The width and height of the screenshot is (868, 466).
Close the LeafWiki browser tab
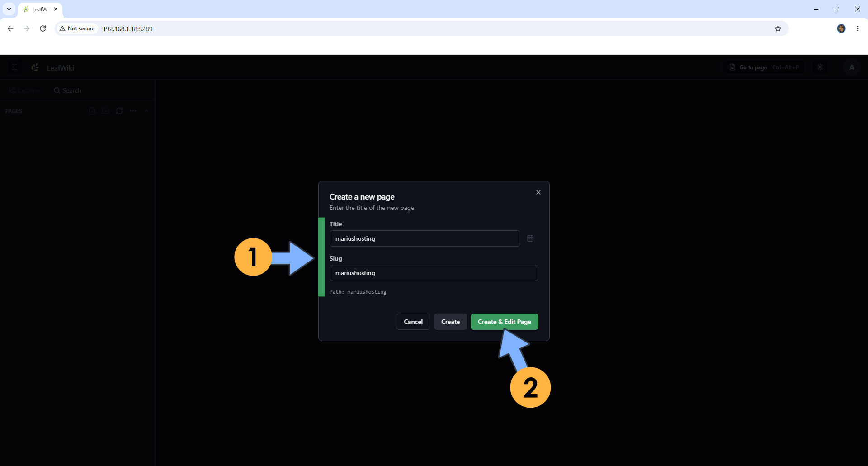point(56,9)
